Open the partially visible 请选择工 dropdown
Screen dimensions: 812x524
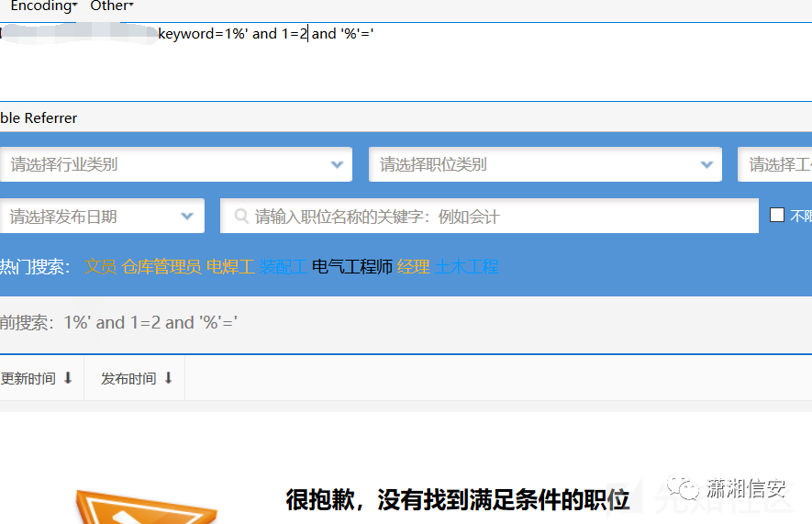click(775, 164)
